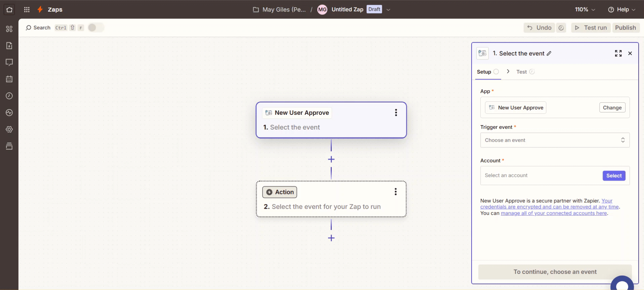Expand the Help menu

click(x=622, y=9)
